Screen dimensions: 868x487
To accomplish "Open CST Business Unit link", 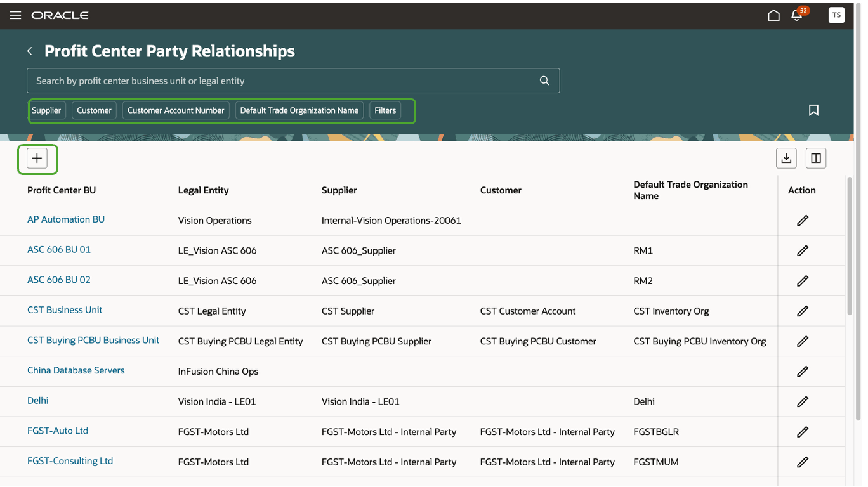I will (65, 310).
